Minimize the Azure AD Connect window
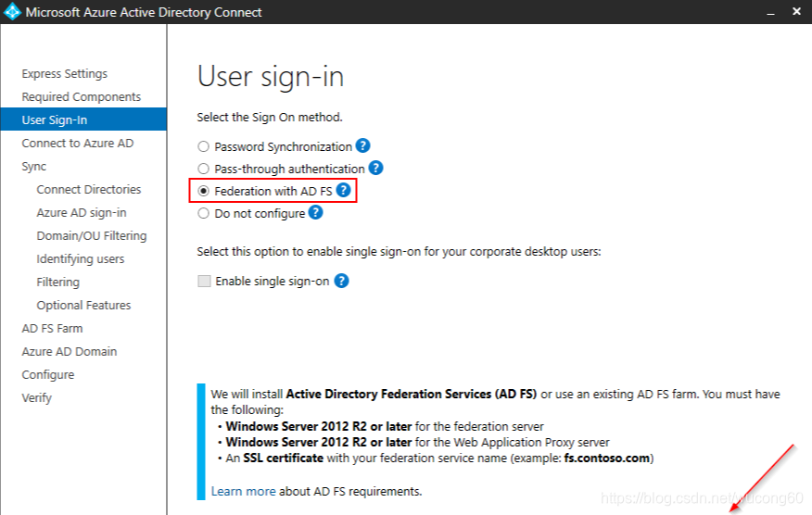The height and width of the screenshot is (515, 812). pyautogui.click(x=770, y=12)
